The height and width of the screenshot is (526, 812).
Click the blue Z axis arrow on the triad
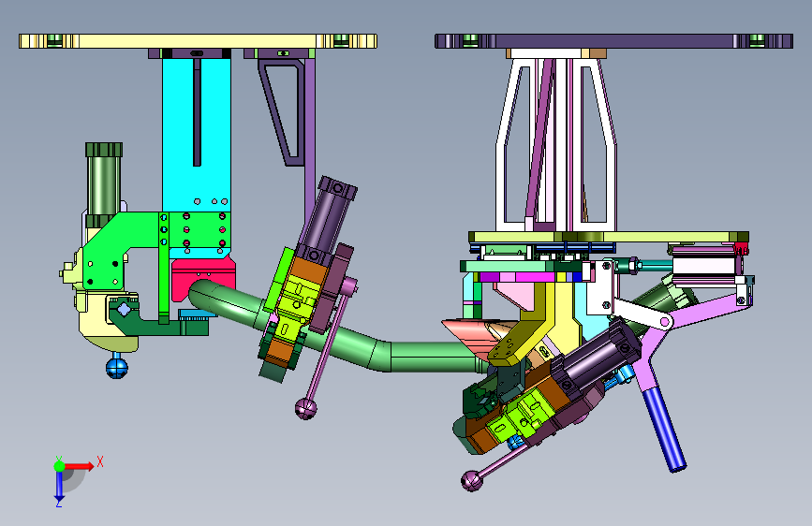tap(59, 486)
